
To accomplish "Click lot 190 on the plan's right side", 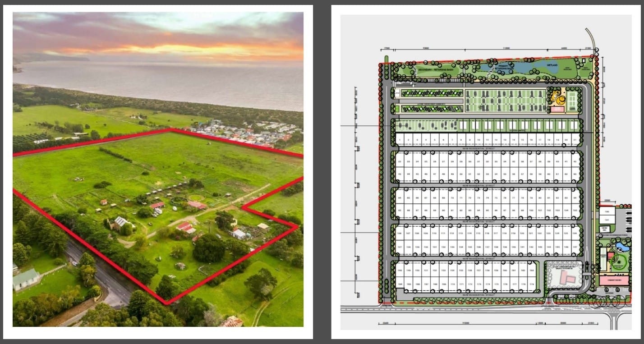I will [x=607, y=211].
